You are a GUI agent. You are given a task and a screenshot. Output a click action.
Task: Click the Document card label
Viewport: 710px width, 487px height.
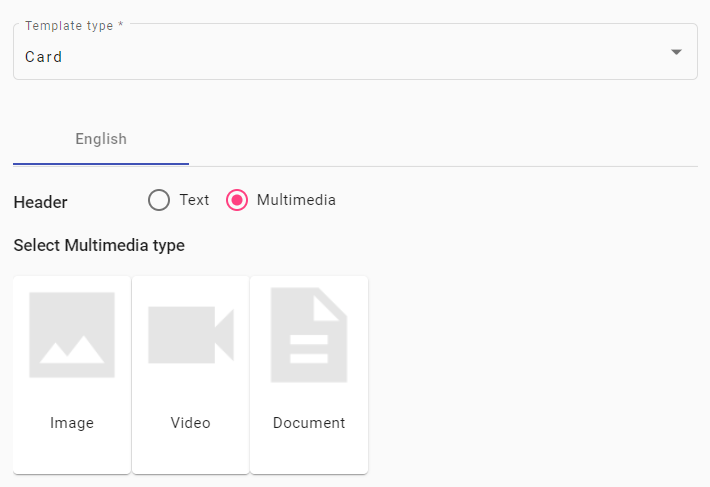[x=309, y=423]
